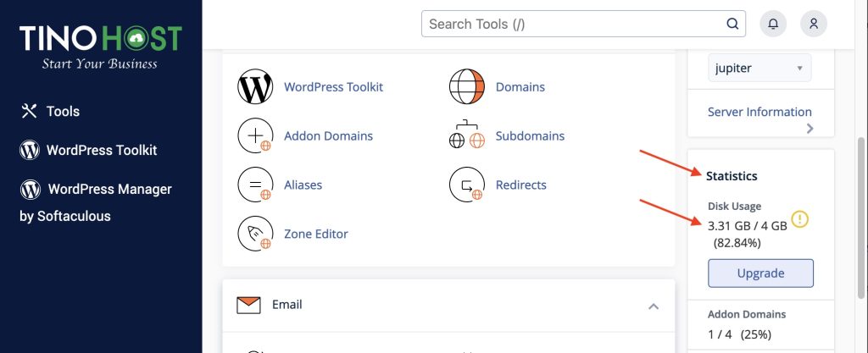Click the Addon Domains statistics label

tap(746, 314)
